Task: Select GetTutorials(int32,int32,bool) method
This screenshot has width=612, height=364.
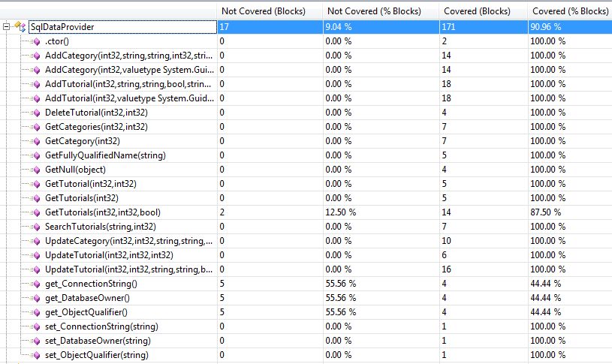Action: point(103,212)
